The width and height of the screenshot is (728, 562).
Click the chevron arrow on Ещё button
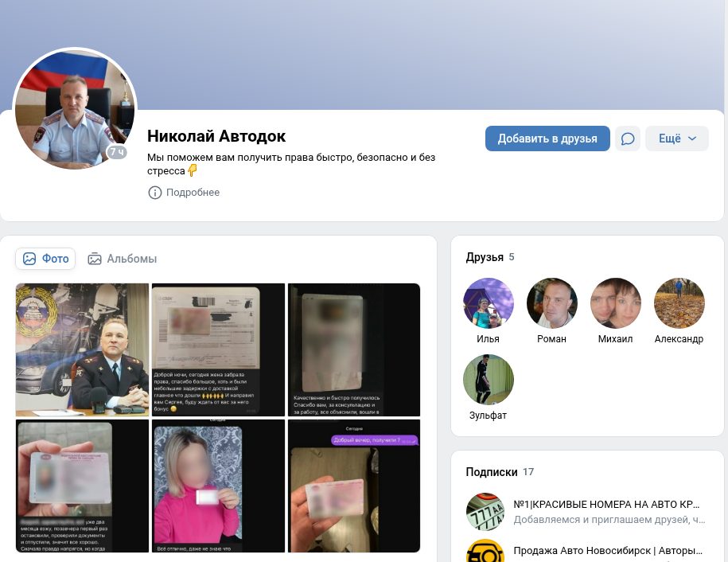coord(692,139)
